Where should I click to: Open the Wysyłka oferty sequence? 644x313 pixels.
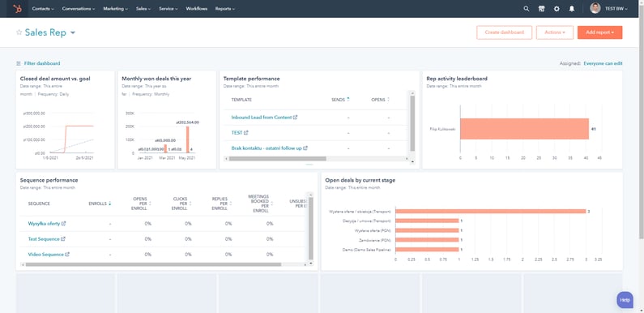(44, 223)
